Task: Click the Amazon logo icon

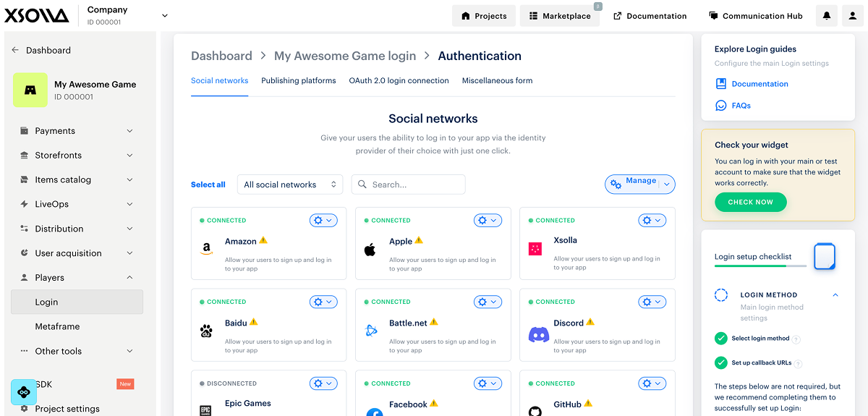Action: click(x=206, y=249)
